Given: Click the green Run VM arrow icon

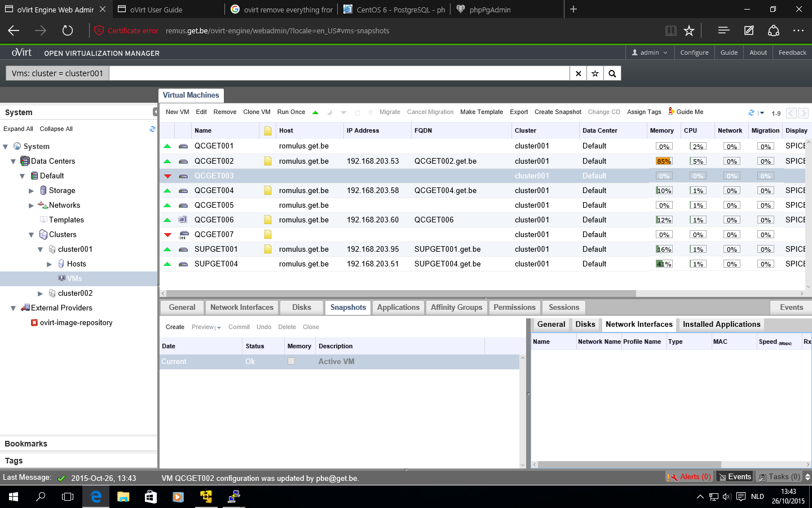Looking at the screenshot, I should [315, 112].
